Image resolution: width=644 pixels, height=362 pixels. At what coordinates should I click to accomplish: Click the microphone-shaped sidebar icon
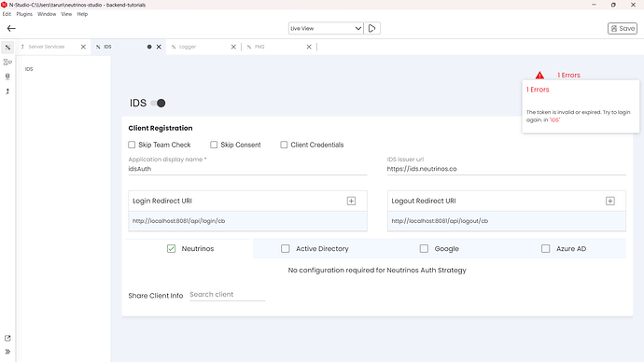pos(7,77)
